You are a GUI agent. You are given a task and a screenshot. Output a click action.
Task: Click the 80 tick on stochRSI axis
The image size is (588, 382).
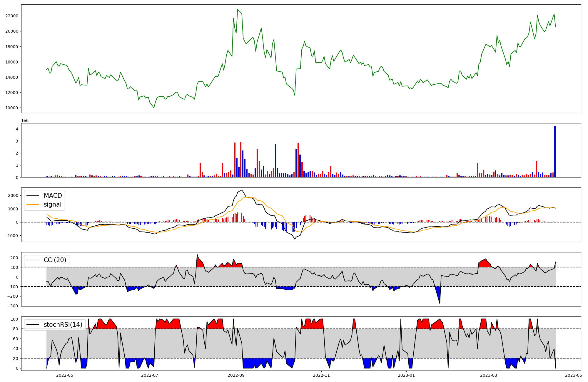tap(16, 329)
